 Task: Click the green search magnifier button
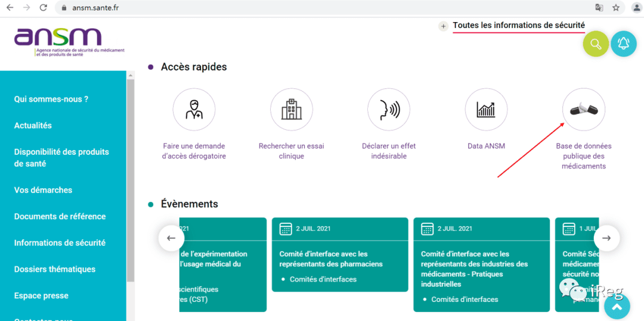(x=596, y=43)
